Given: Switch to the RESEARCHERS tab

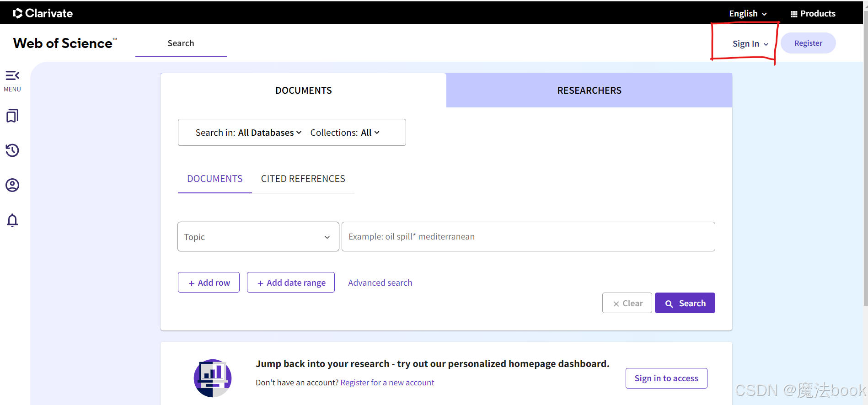Looking at the screenshot, I should coord(589,91).
